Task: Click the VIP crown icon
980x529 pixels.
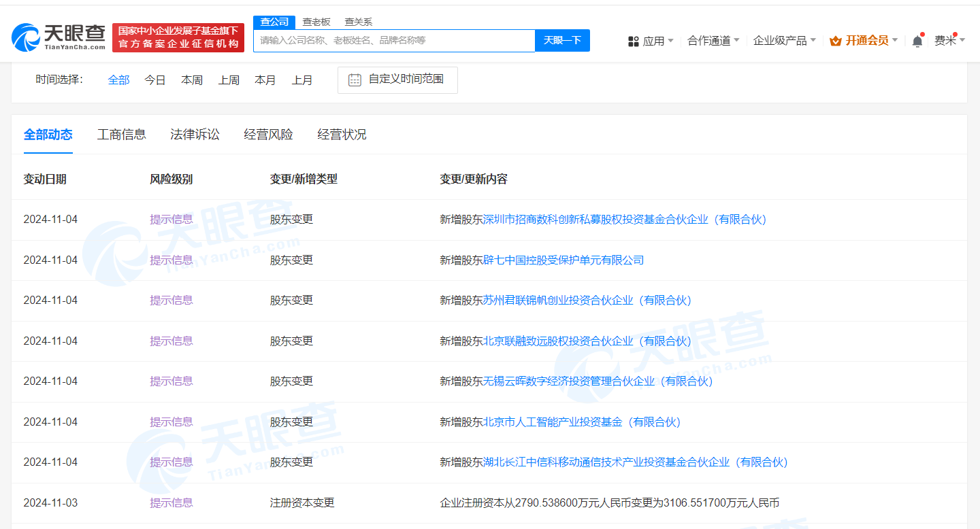Action: click(836, 41)
